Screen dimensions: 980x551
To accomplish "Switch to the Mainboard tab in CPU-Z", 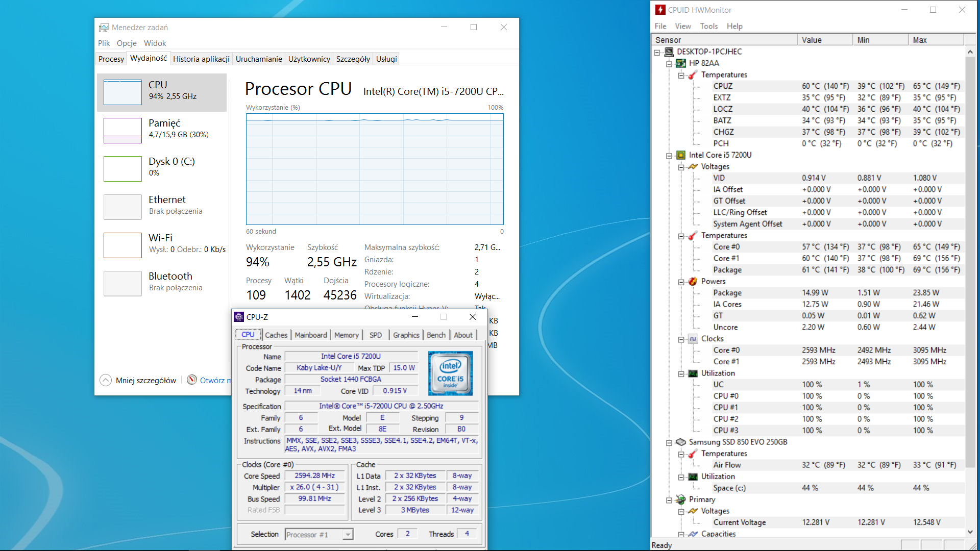I will click(311, 335).
